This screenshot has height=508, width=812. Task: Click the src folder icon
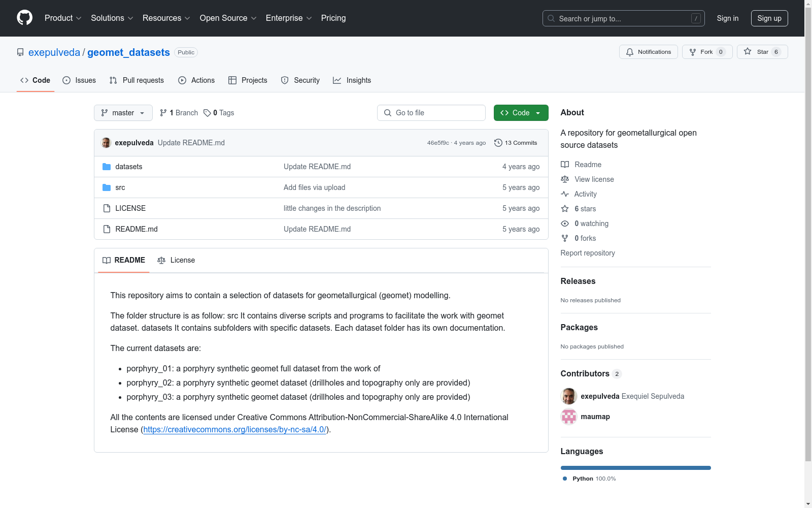click(107, 187)
